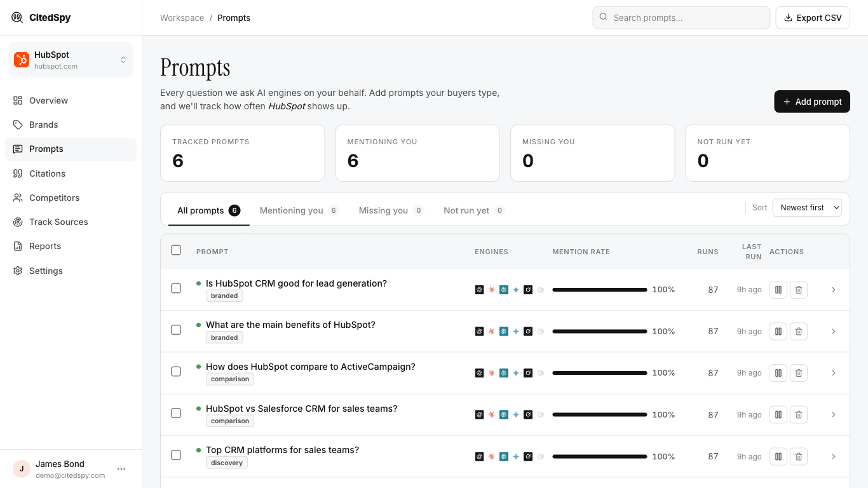Pause the lead generation prompt

(778, 290)
